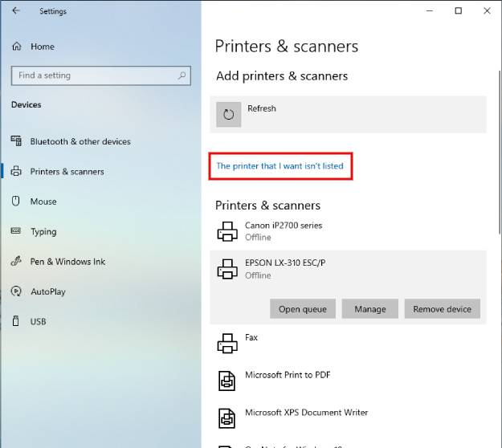
Task: Click the Canon iP2700 printer icon
Action: click(x=227, y=231)
